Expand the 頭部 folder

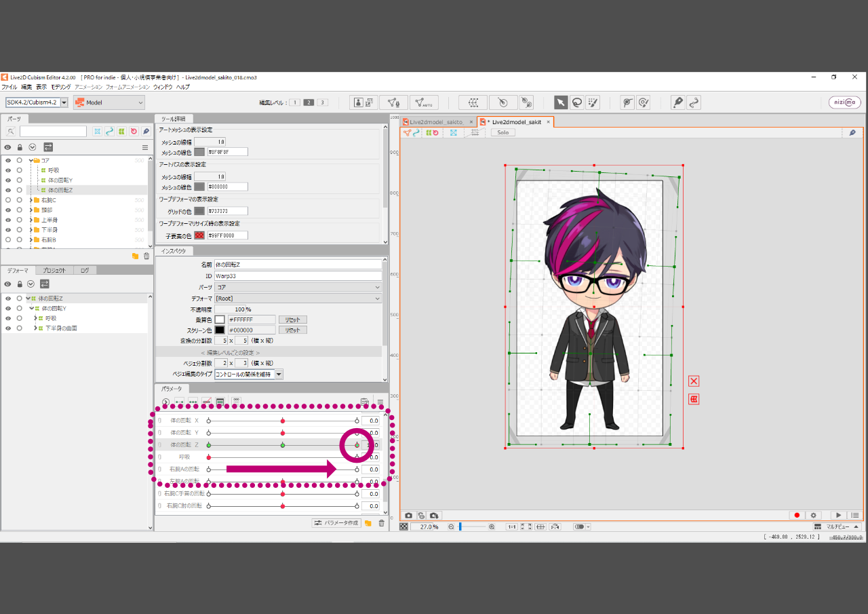point(31,210)
